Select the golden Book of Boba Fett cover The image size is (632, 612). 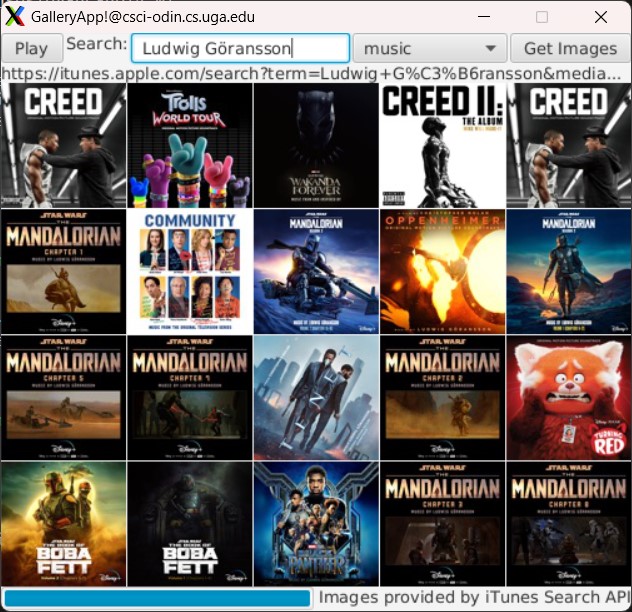(x=63, y=524)
